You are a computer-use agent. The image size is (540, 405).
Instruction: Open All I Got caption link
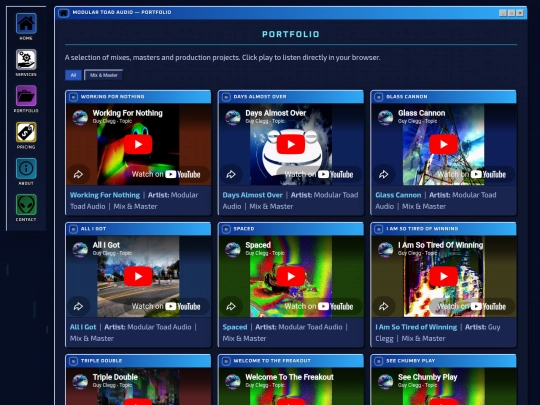tap(83, 327)
